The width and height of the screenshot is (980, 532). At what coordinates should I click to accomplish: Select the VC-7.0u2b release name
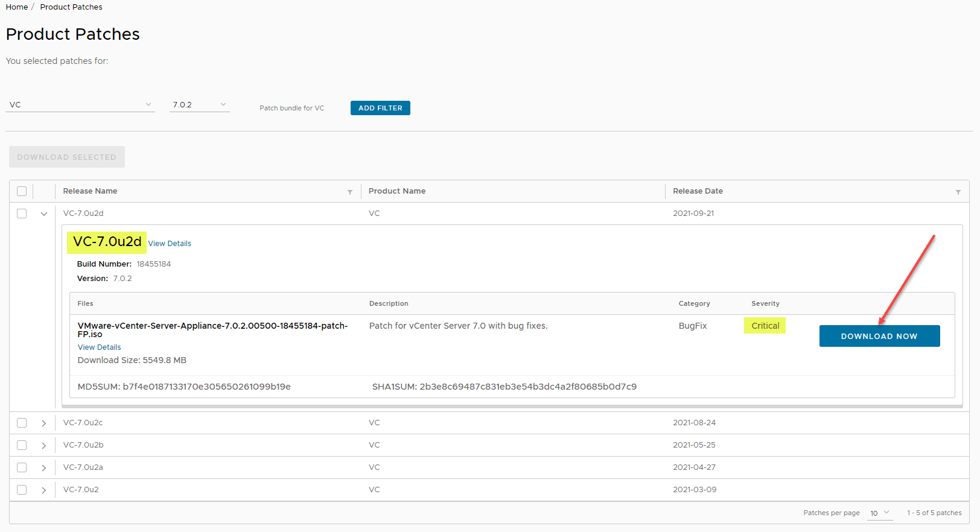(x=83, y=445)
